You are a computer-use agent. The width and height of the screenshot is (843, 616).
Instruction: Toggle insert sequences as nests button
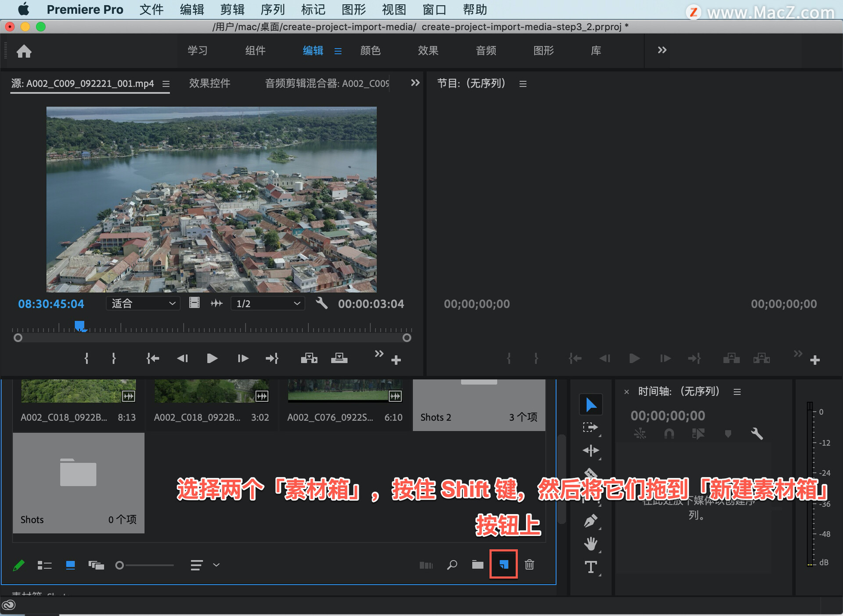point(640,434)
